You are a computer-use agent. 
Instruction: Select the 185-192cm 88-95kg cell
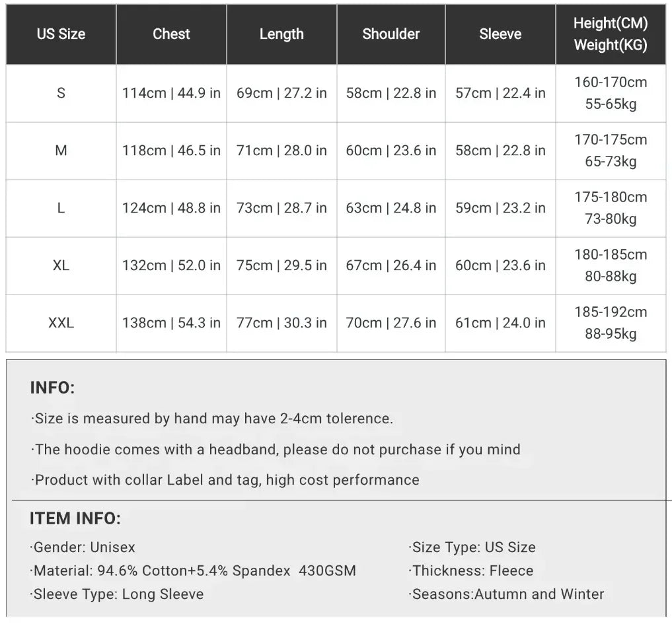tap(611, 323)
